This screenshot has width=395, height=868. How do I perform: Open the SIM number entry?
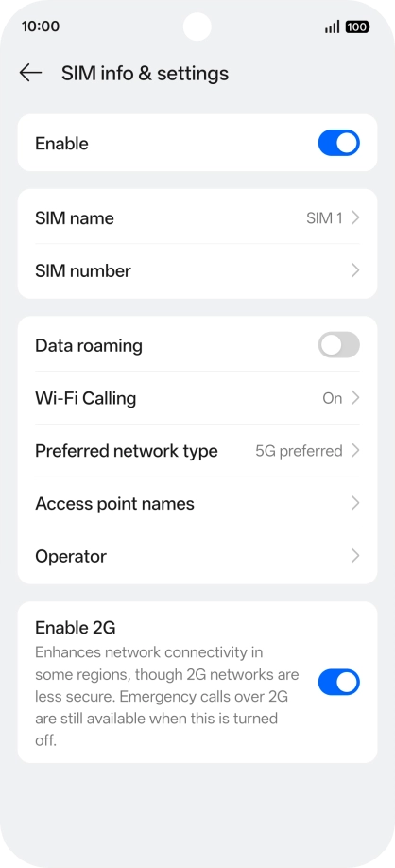tap(197, 270)
